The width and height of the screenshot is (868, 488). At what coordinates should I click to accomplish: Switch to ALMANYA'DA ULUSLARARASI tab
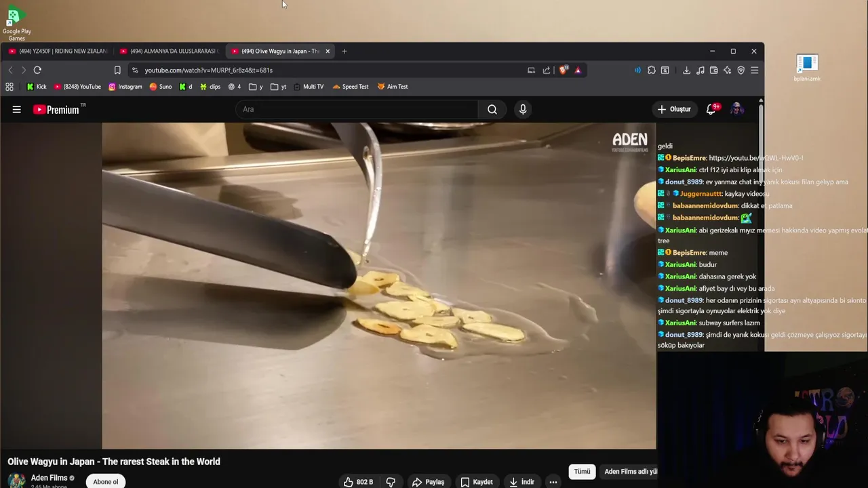pos(169,51)
